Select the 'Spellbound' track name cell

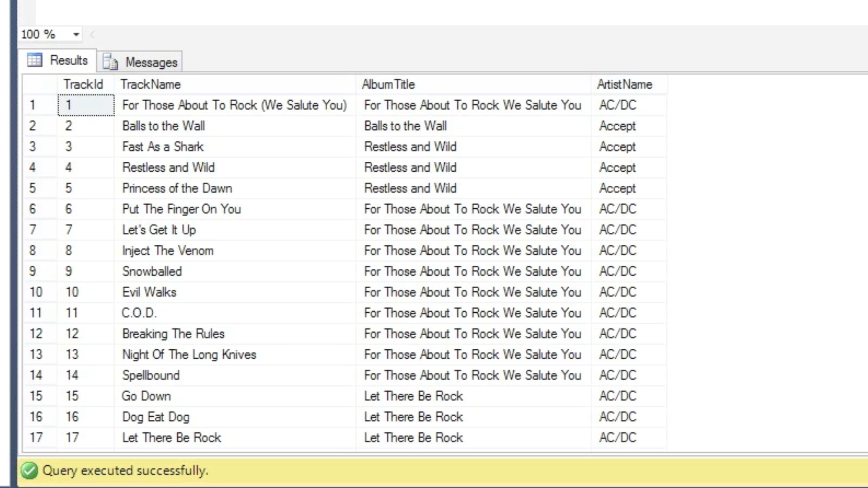click(151, 375)
